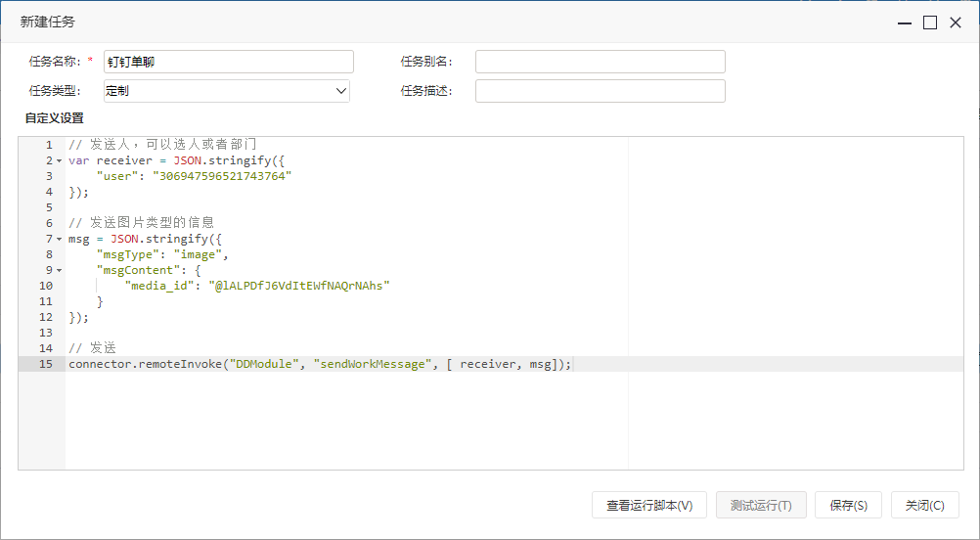Click the 测试运行(T) button
Viewport: 980px width, 540px height.
click(761, 505)
